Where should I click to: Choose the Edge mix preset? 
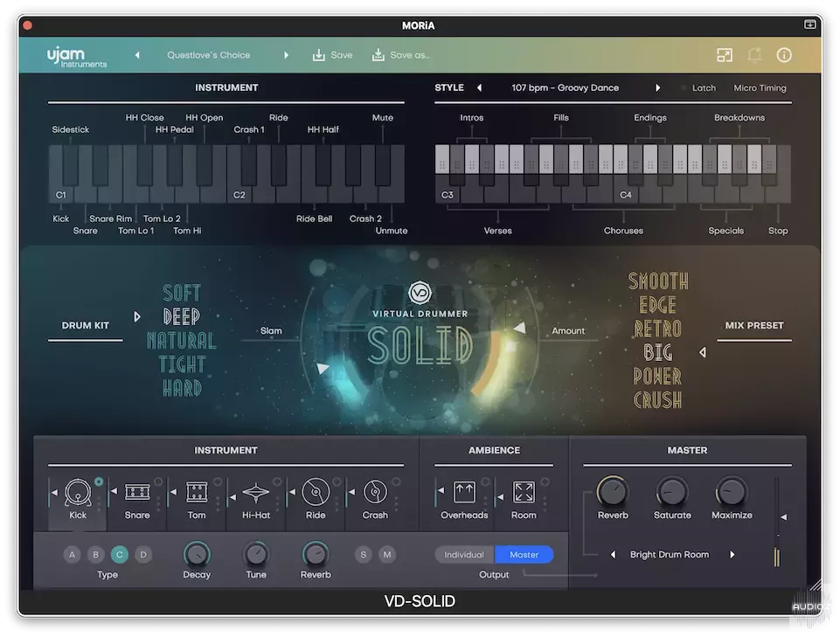(658, 305)
